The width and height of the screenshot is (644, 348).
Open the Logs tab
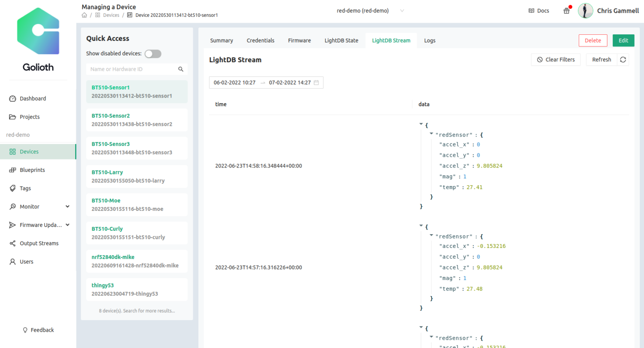point(429,40)
